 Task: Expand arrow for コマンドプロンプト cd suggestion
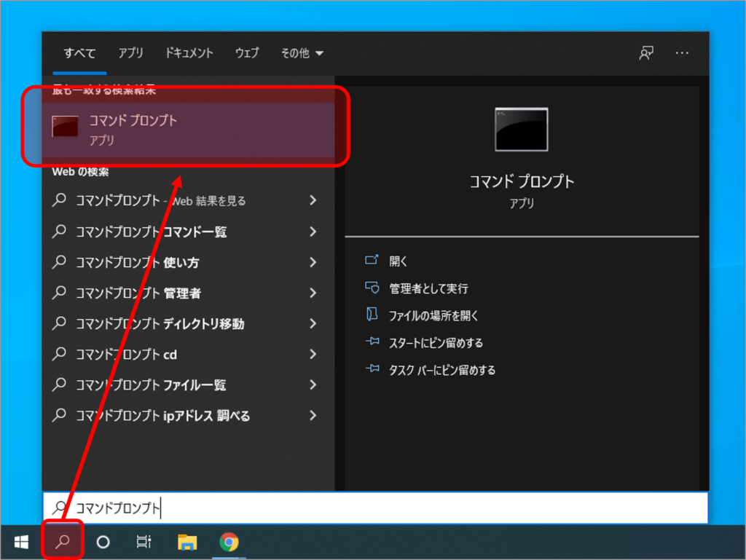click(x=313, y=355)
